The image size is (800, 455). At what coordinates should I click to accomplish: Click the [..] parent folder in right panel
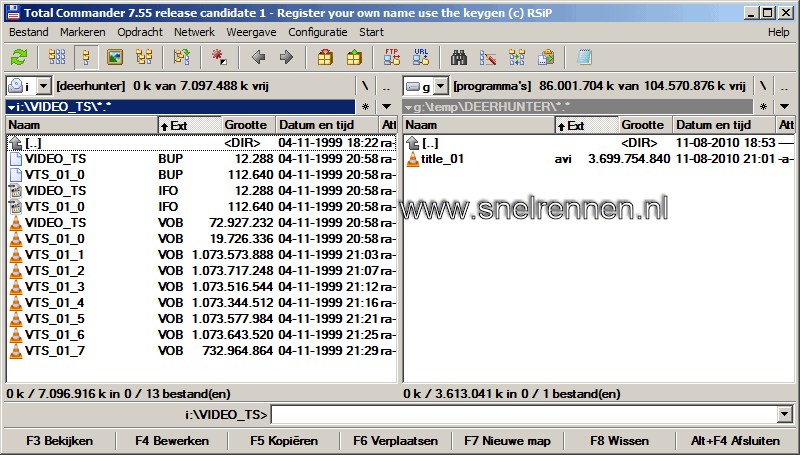[599, 143]
